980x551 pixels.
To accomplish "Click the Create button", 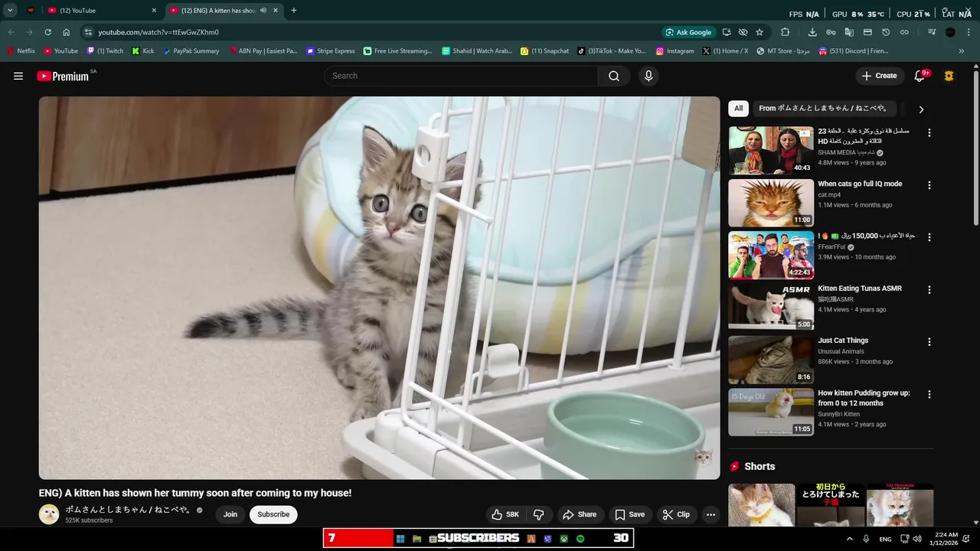I will pyautogui.click(x=879, y=76).
